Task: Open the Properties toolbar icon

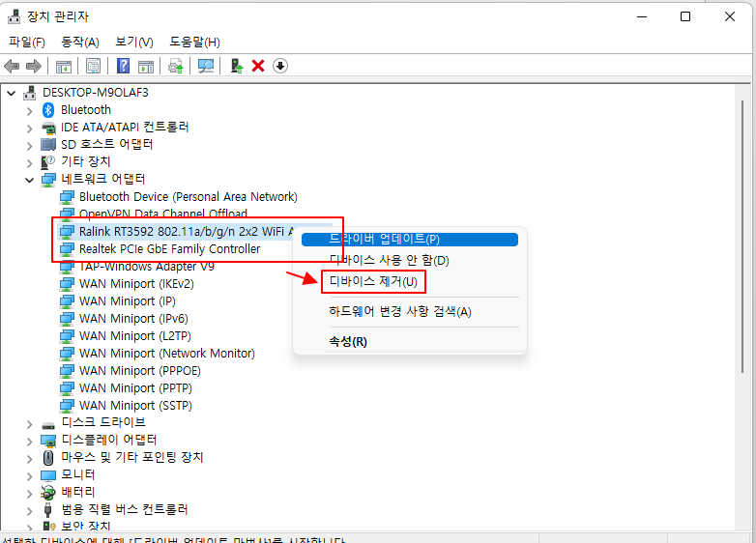Action: pos(93,66)
